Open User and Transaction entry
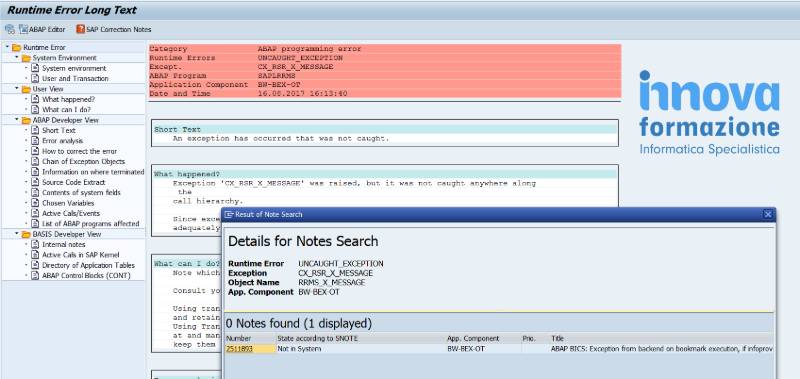Image resolution: width=800 pixels, height=379 pixels. [75, 79]
